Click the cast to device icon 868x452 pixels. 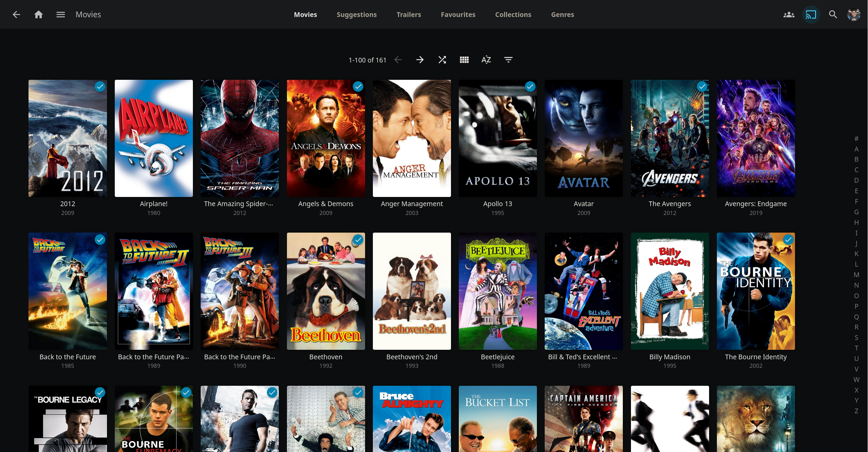pos(811,15)
